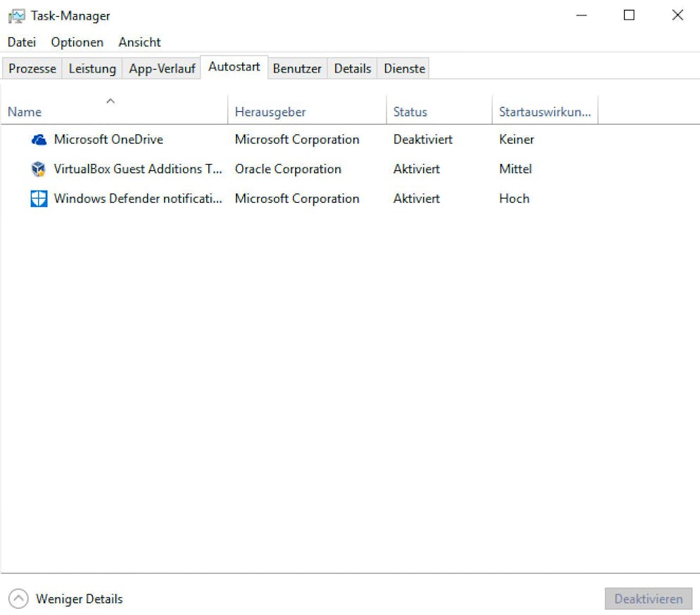700x615 pixels.
Task: Click the Windows Defender shield icon
Action: click(39, 198)
